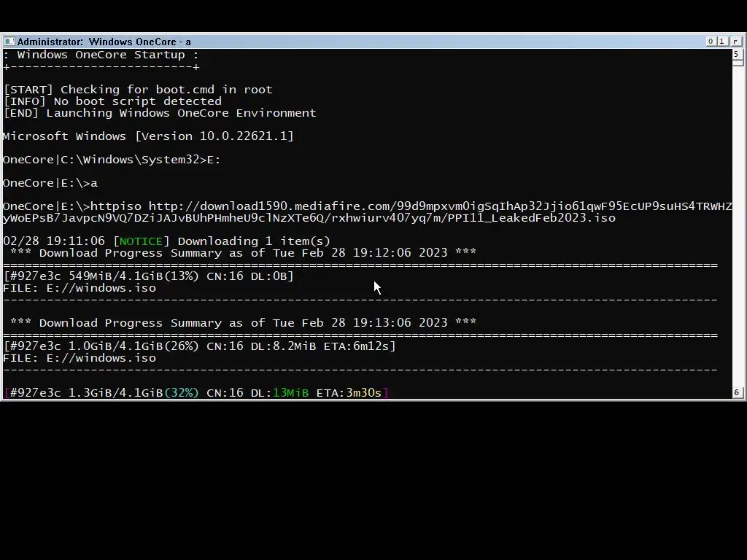Click the scroll-up arrow labeled '5'
Viewport: 747px width, 560px height.
tap(737, 54)
